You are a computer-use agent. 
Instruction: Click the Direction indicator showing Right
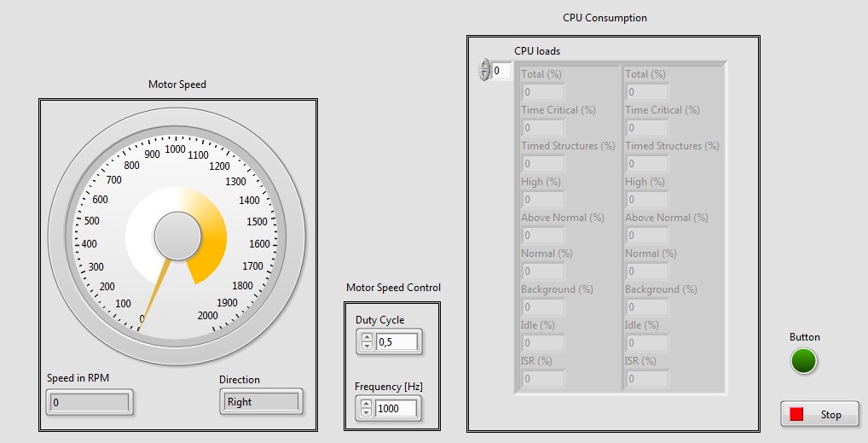(260, 402)
